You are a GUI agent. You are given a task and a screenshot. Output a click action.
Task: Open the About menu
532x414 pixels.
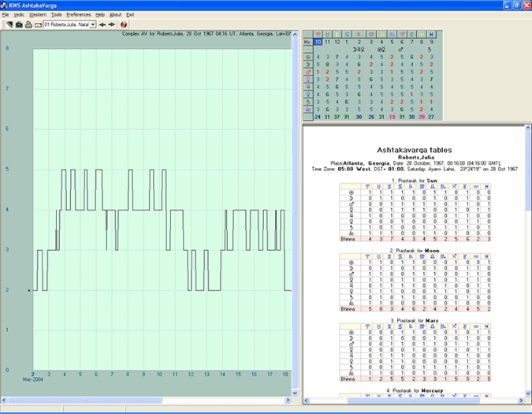click(115, 15)
